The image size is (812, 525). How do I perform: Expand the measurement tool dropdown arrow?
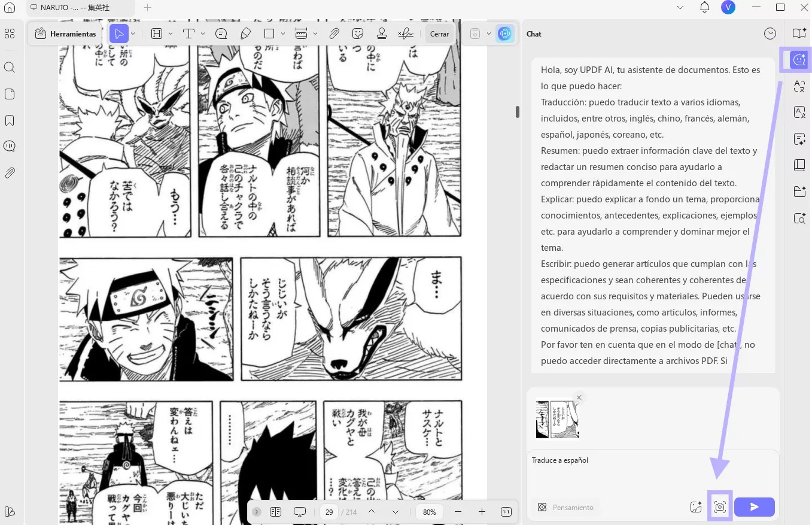(x=315, y=34)
